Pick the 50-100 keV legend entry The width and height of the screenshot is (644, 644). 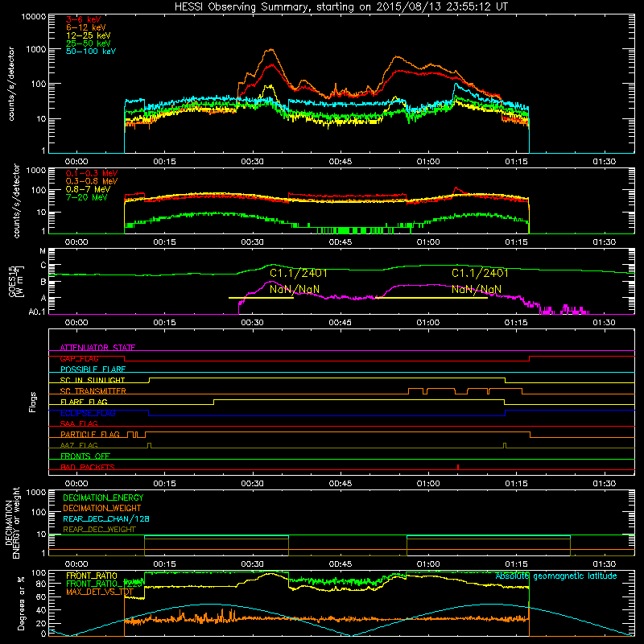pyautogui.click(x=91, y=52)
